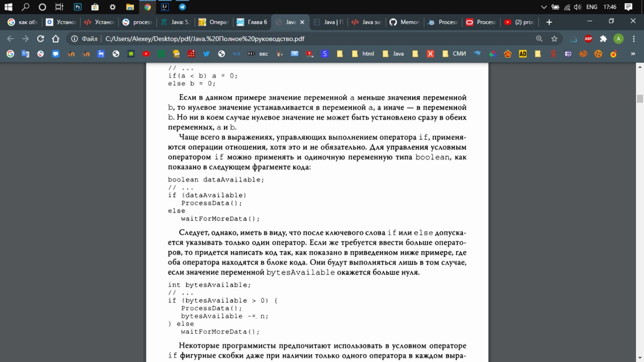Open the YouTube bookmark icon
Screen dimensions: 644x362
146,54
